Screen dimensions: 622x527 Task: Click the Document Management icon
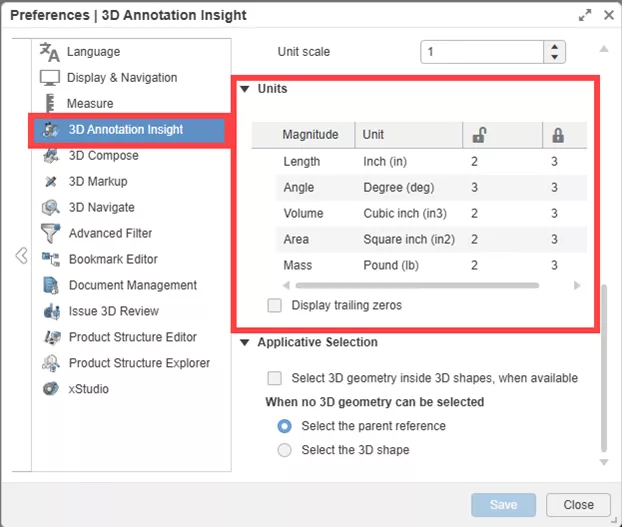point(51,285)
